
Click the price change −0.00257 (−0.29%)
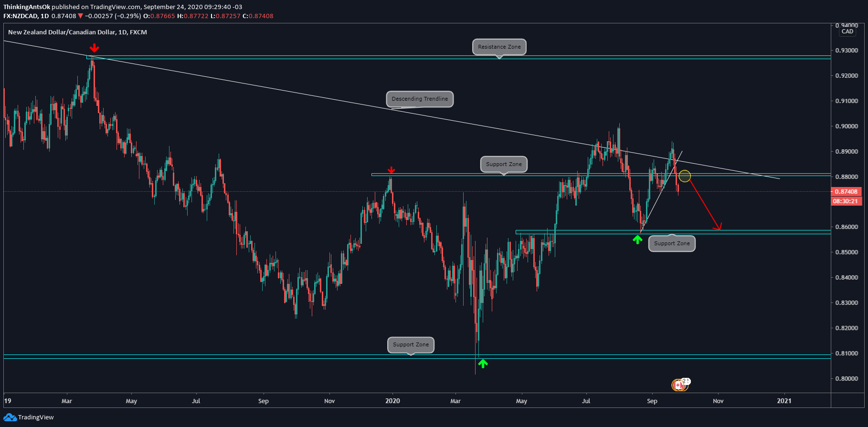pos(113,16)
